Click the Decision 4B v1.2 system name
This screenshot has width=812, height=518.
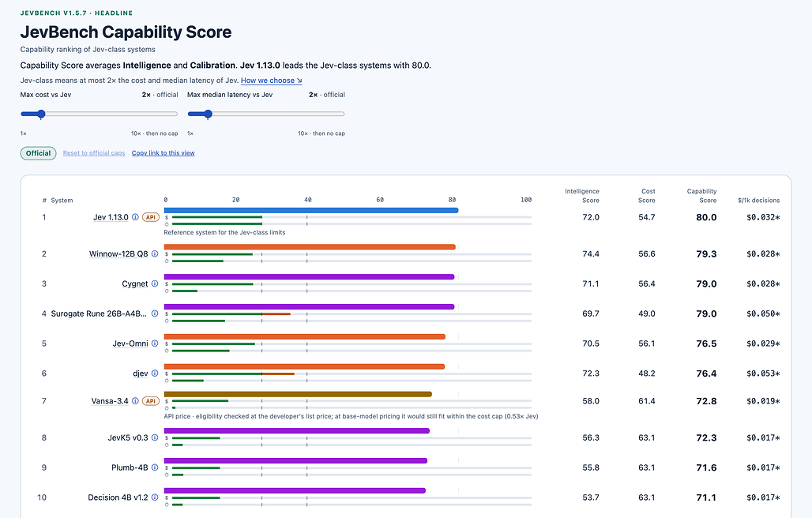[x=118, y=497]
